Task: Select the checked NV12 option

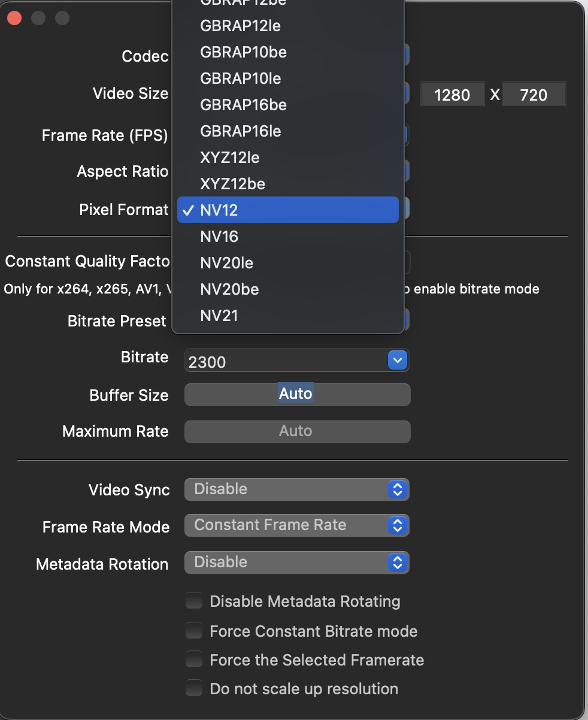Action: pyautogui.click(x=287, y=210)
